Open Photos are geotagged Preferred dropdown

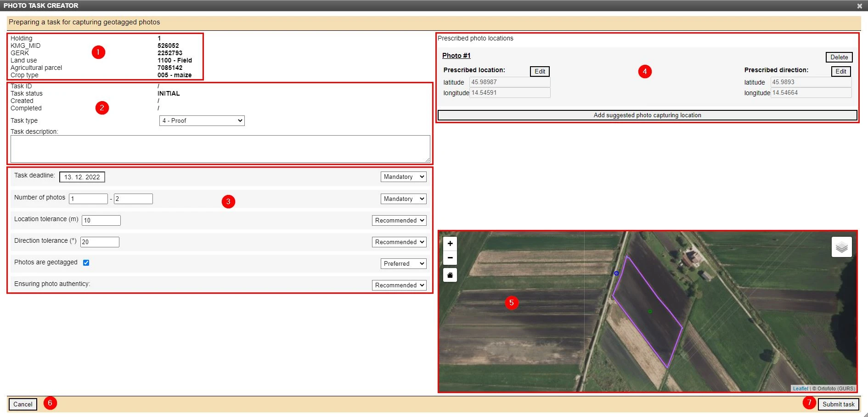[403, 264]
